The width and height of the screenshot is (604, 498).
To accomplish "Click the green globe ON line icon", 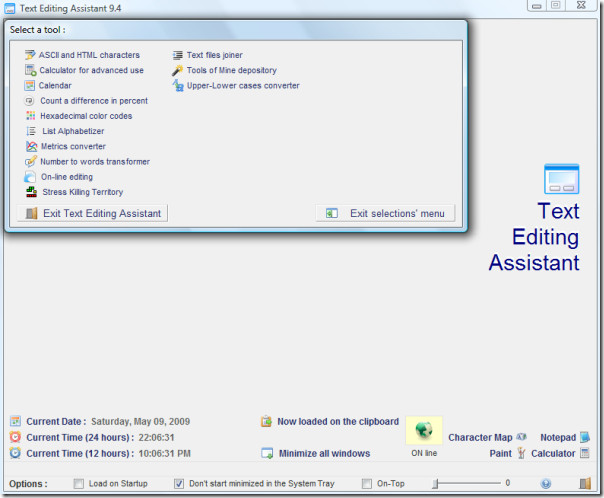I will 424,430.
